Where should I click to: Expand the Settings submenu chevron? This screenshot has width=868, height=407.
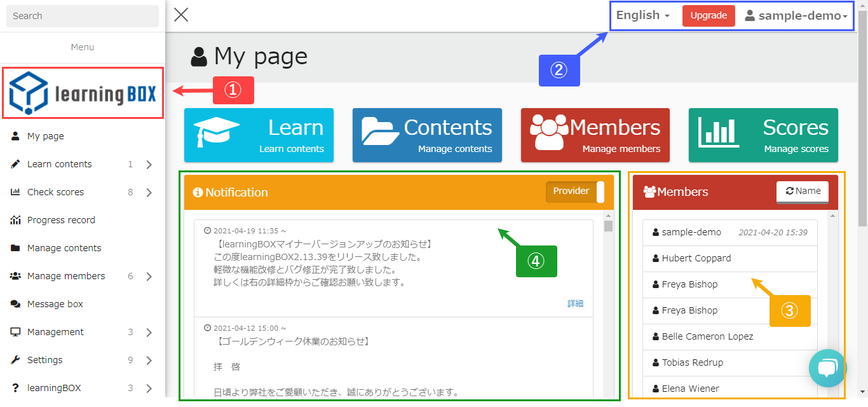149,360
